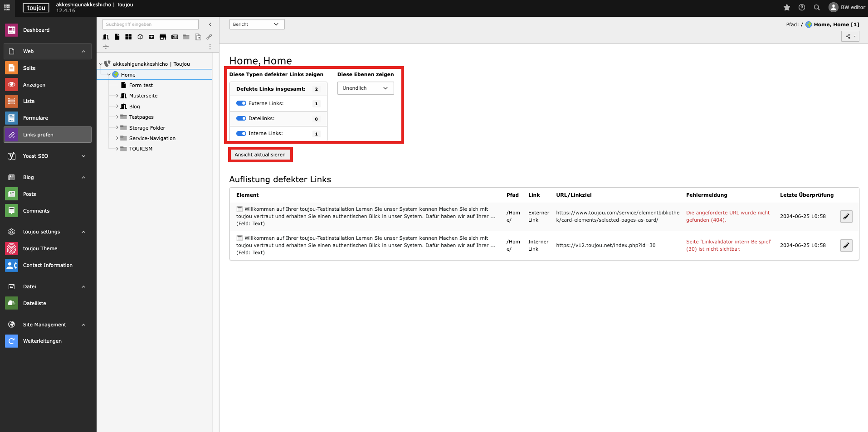868x432 pixels.
Task: Open the Bericht view dropdown
Action: coord(257,24)
